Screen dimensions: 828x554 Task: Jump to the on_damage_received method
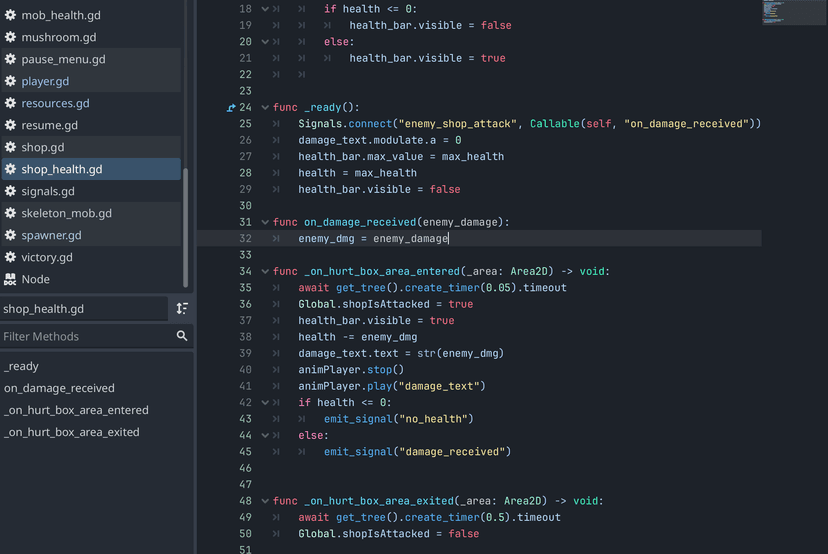[x=59, y=388]
